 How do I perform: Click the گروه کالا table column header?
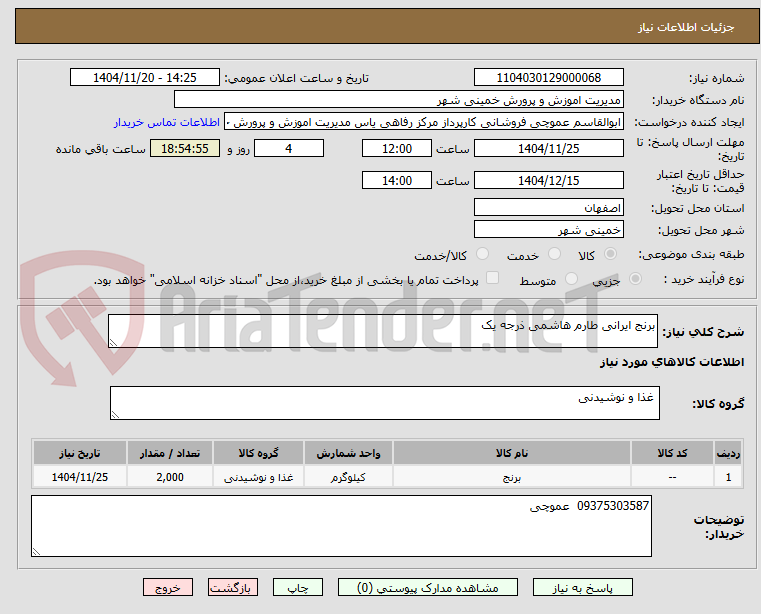coord(258,453)
